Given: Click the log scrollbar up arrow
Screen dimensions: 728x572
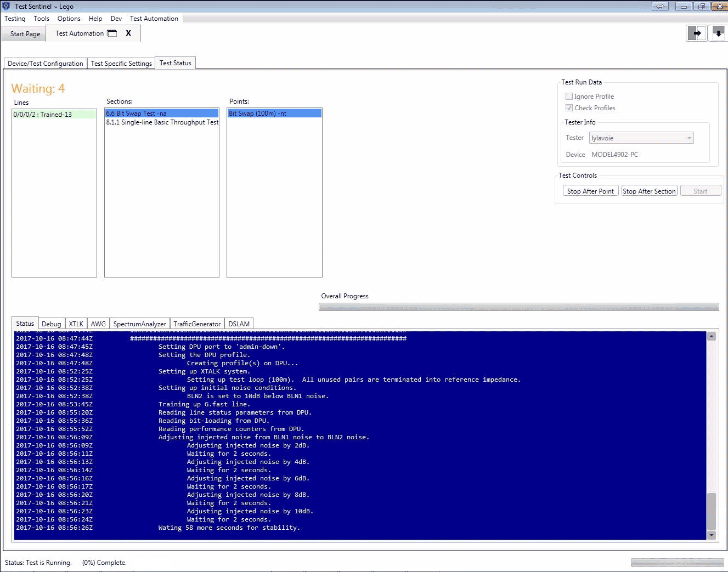Looking at the screenshot, I should click(712, 337).
